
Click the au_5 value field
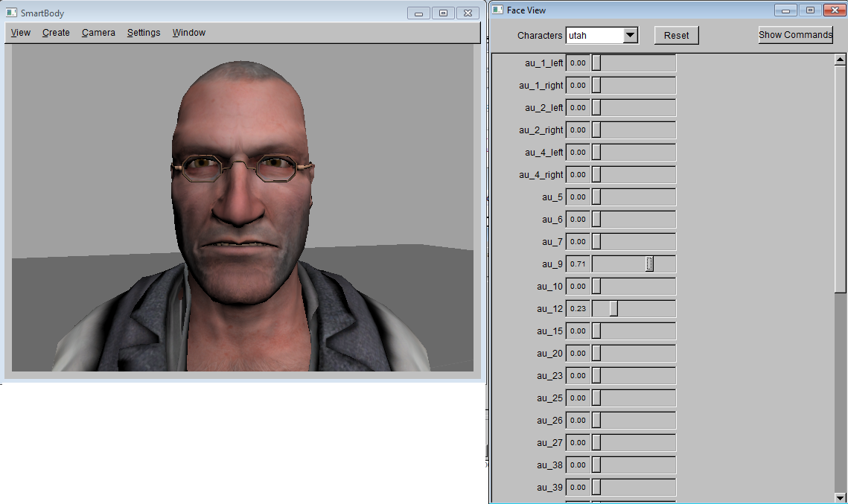pyautogui.click(x=578, y=197)
